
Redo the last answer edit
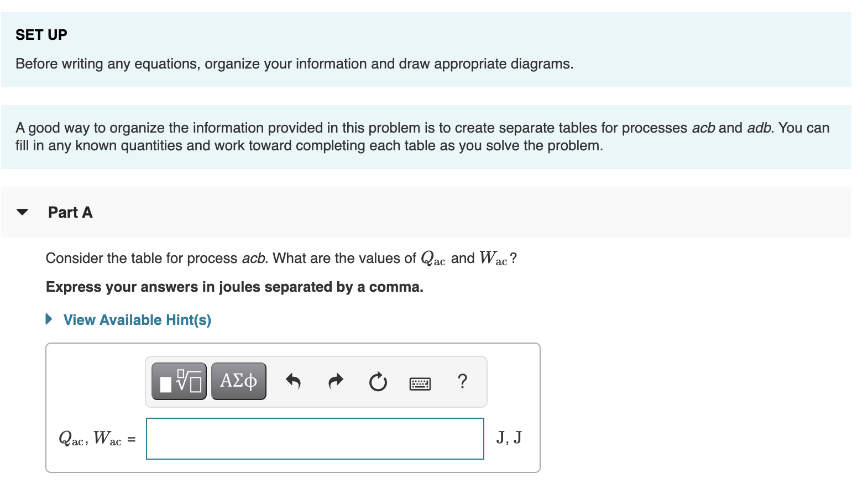point(336,381)
